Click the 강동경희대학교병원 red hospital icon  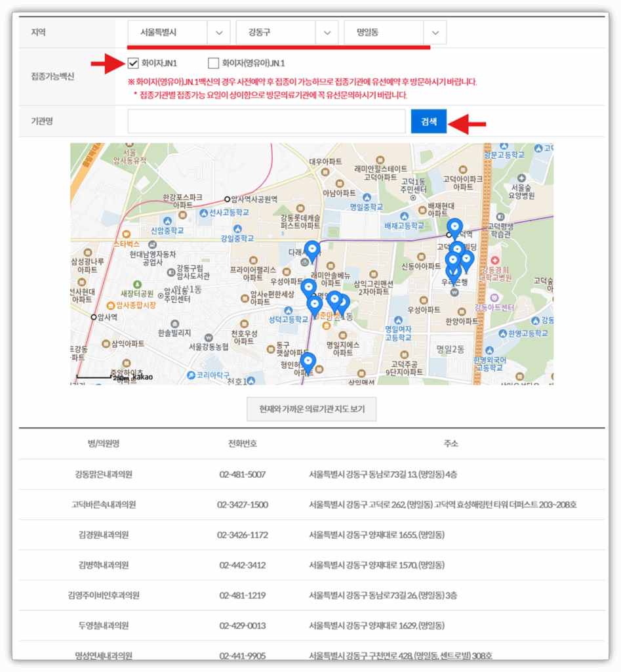point(495,260)
